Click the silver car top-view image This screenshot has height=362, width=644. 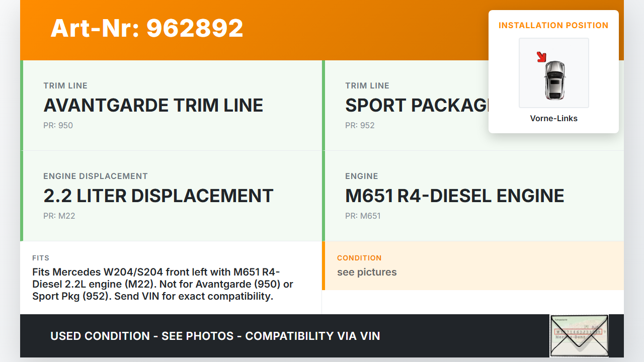click(554, 79)
